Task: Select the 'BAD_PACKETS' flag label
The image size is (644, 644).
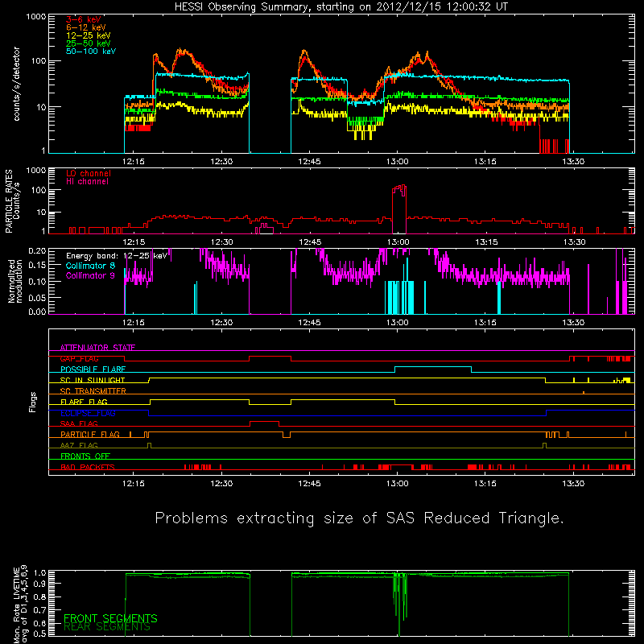Action: [x=88, y=467]
